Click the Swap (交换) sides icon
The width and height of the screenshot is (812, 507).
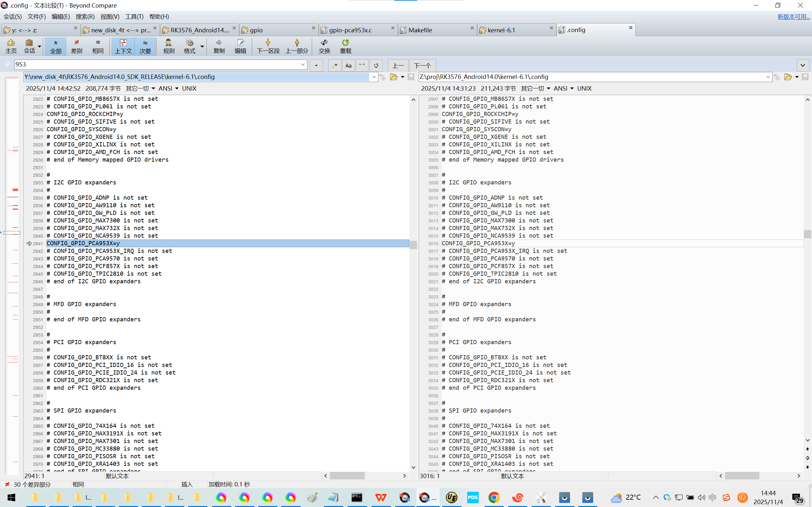[324, 46]
